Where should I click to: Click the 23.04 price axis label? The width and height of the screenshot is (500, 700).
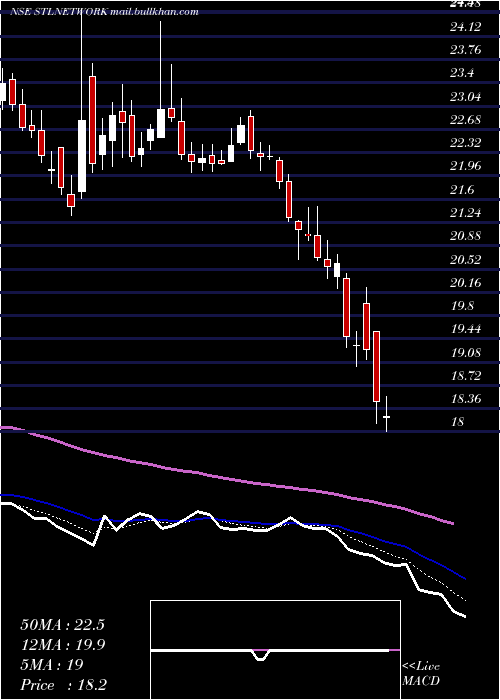[x=465, y=96]
